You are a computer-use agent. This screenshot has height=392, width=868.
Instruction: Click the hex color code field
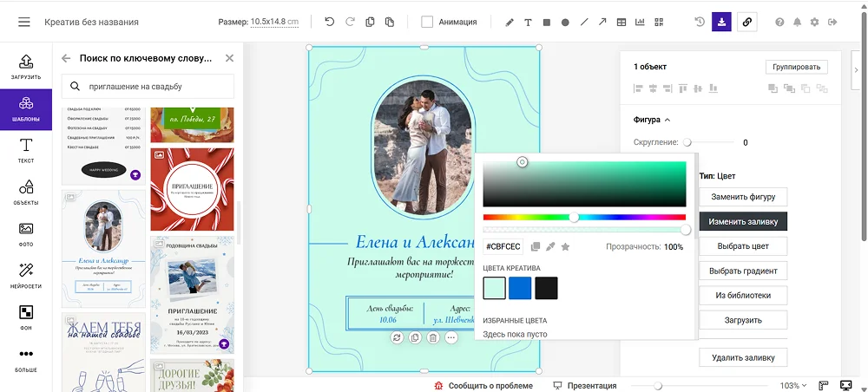tap(503, 247)
